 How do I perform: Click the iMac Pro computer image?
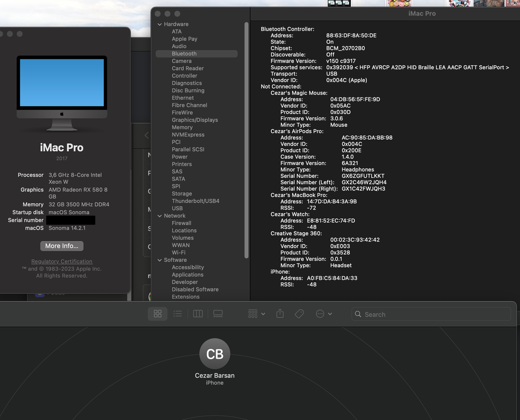click(x=62, y=93)
